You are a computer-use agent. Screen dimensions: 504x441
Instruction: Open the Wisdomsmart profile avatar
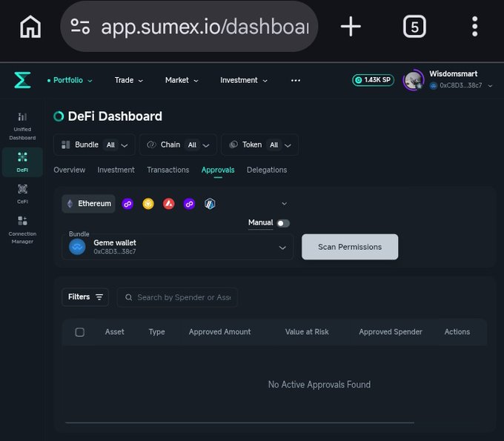pyautogui.click(x=414, y=80)
